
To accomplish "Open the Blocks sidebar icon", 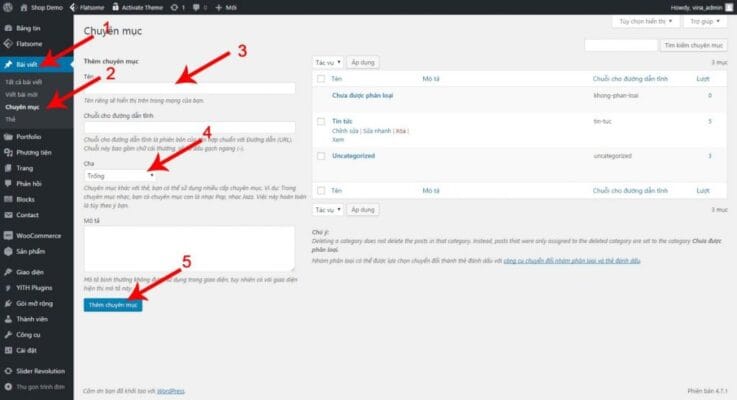I will pyautogui.click(x=8, y=199).
